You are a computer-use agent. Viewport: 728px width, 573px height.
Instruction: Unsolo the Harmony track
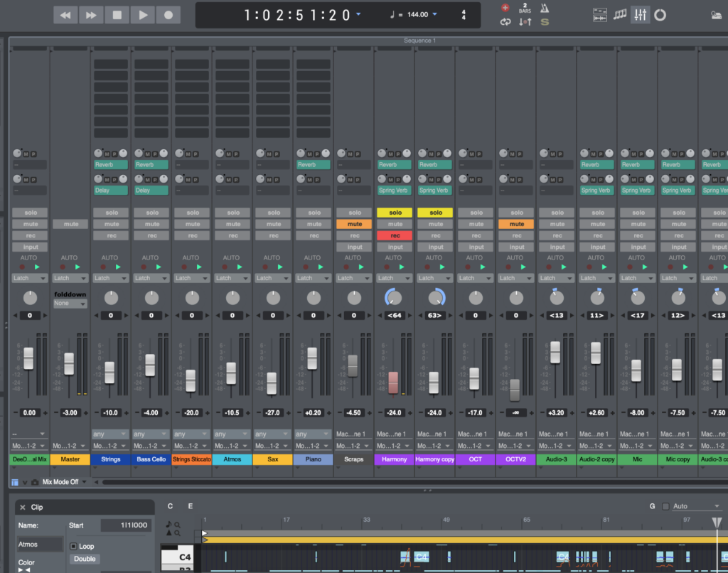tap(395, 213)
